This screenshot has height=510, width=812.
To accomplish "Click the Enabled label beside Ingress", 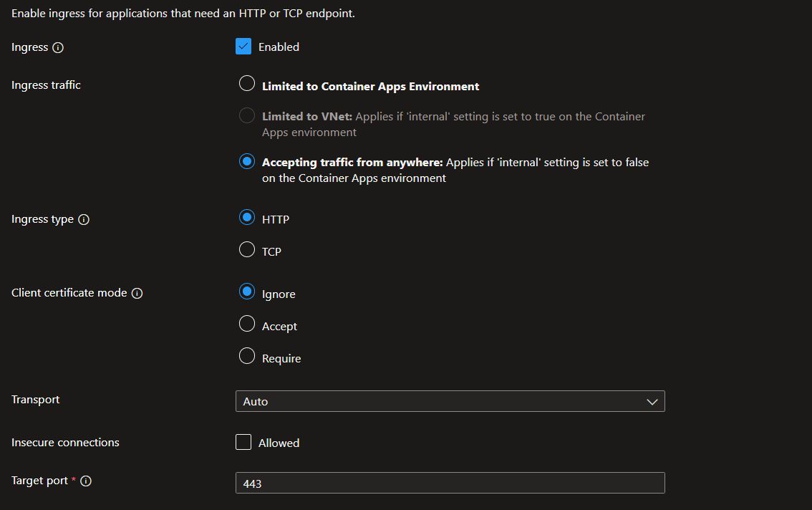I will coord(279,47).
